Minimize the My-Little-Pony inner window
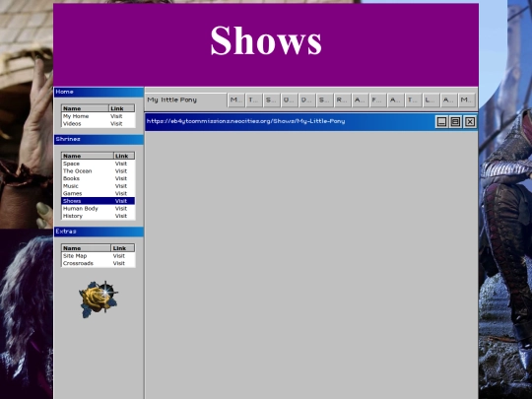The height and width of the screenshot is (399, 532). (x=441, y=121)
